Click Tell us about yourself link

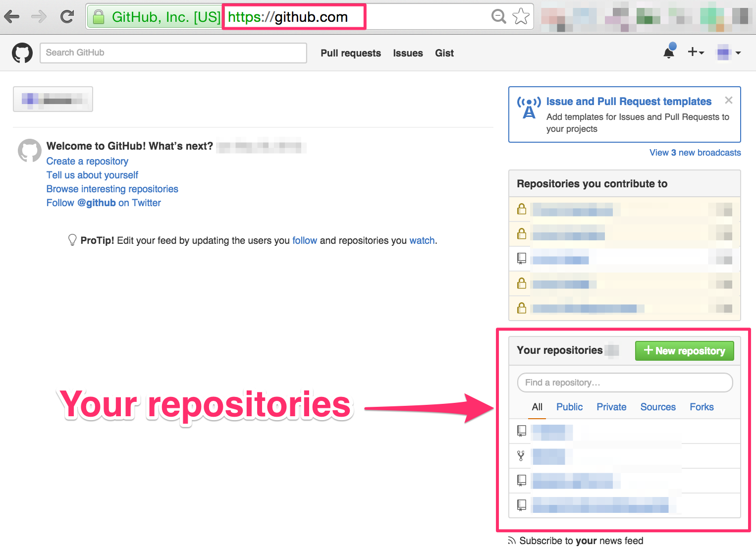92,175
